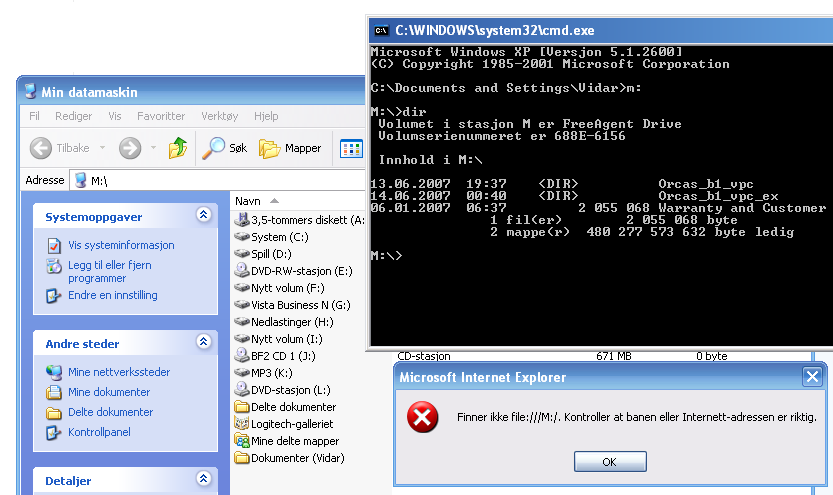The height and width of the screenshot is (495, 833).
Task: Open Mine delte mapper item
Action: (x=287, y=441)
